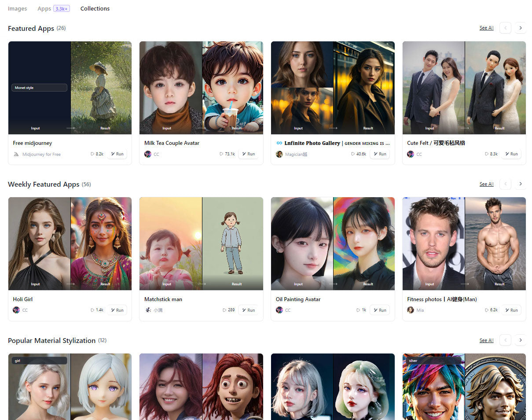Open the Cute Felt preview thumbnail
Image resolution: width=532 pixels, height=420 pixels.
click(464, 88)
